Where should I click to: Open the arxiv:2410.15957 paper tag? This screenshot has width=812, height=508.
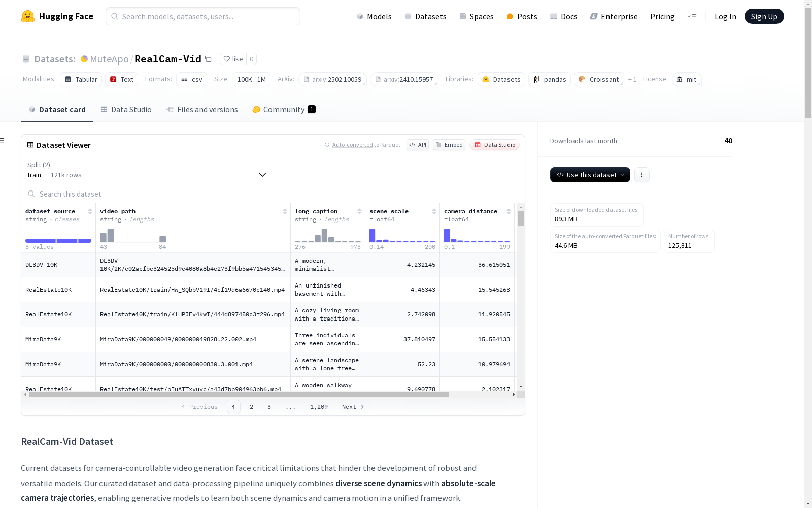click(404, 79)
